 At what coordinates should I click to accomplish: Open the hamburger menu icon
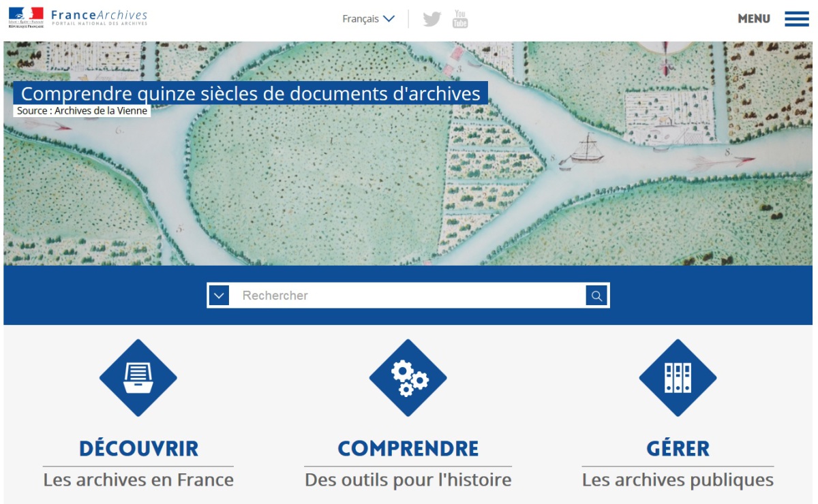796,19
